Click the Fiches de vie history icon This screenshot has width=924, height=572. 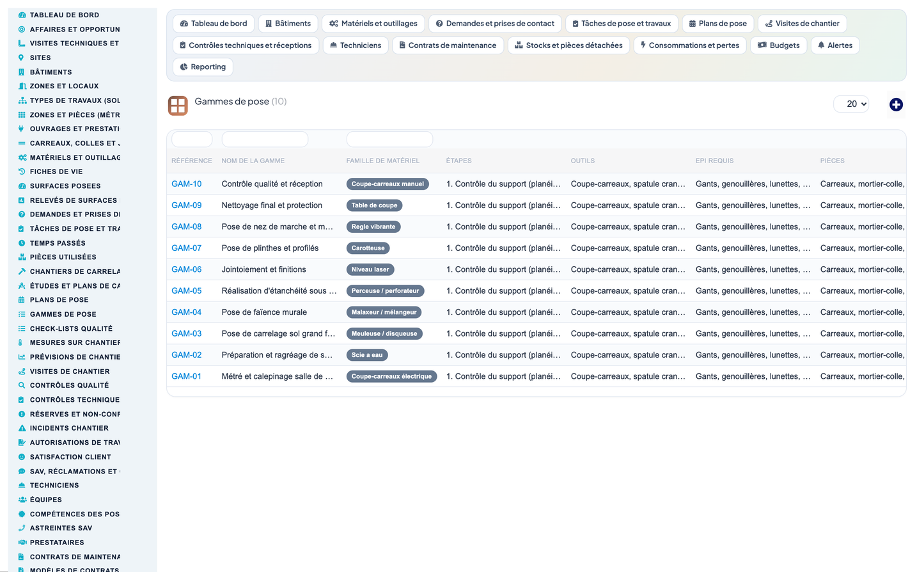pyautogui.click(x=22, y=171)
